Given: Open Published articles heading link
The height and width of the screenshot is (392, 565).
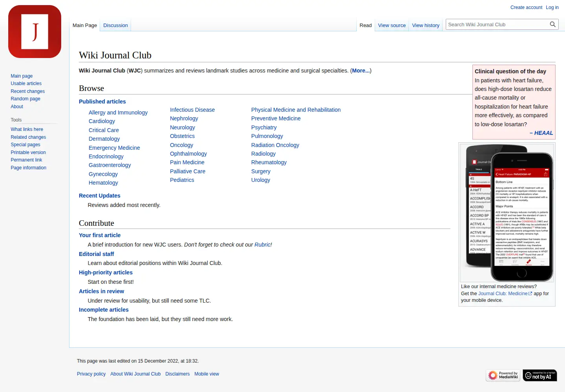Looking at the screenshot, I should point(102,102).
